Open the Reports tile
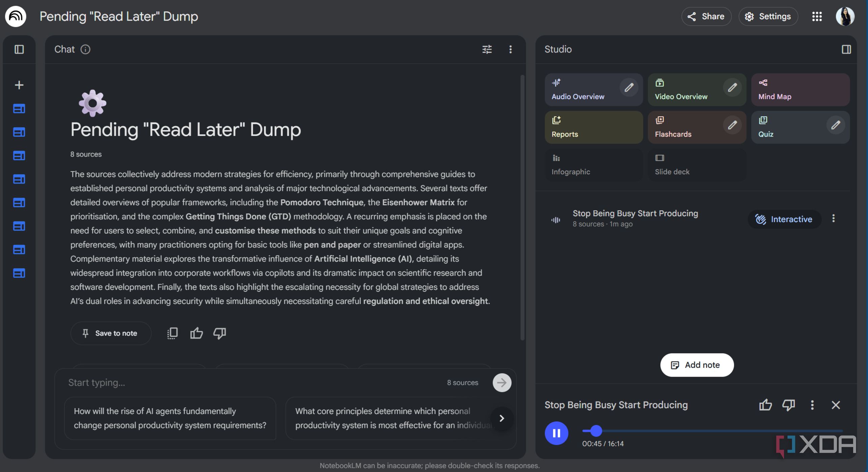Screen dimensions: 868x472 pos(594,127)
